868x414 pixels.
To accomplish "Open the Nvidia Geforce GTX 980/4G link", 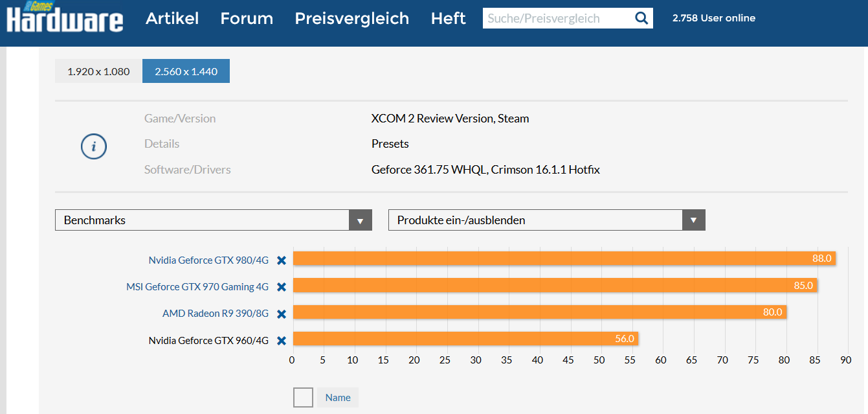I will 208,260.
